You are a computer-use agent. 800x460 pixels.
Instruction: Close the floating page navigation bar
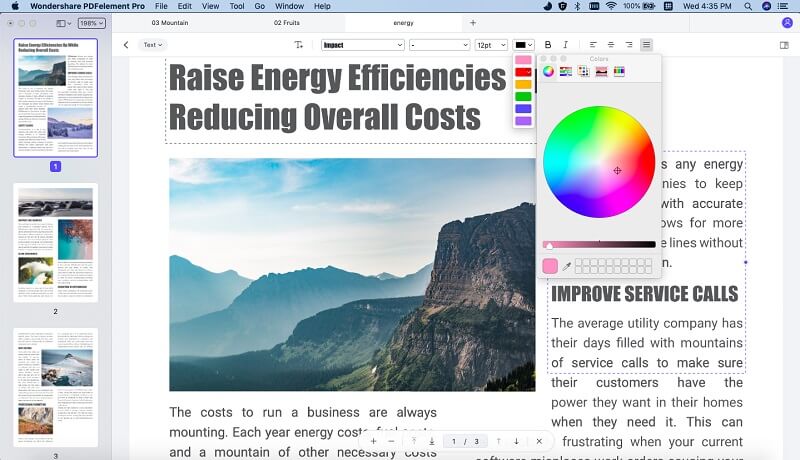tap(539, 441)
